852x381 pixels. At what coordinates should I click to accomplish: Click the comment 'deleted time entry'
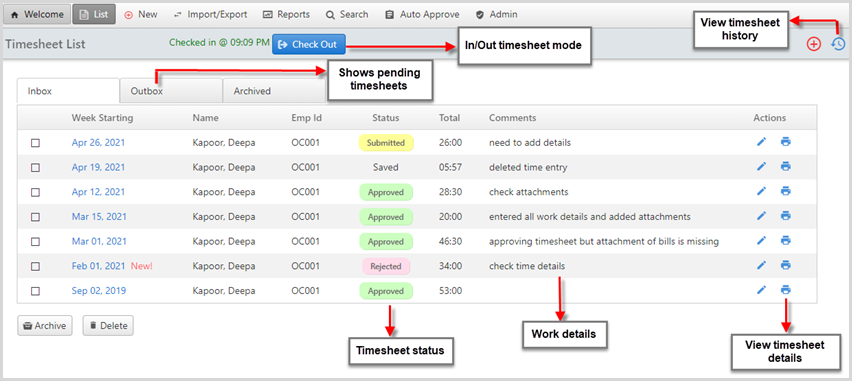[528, 167]
